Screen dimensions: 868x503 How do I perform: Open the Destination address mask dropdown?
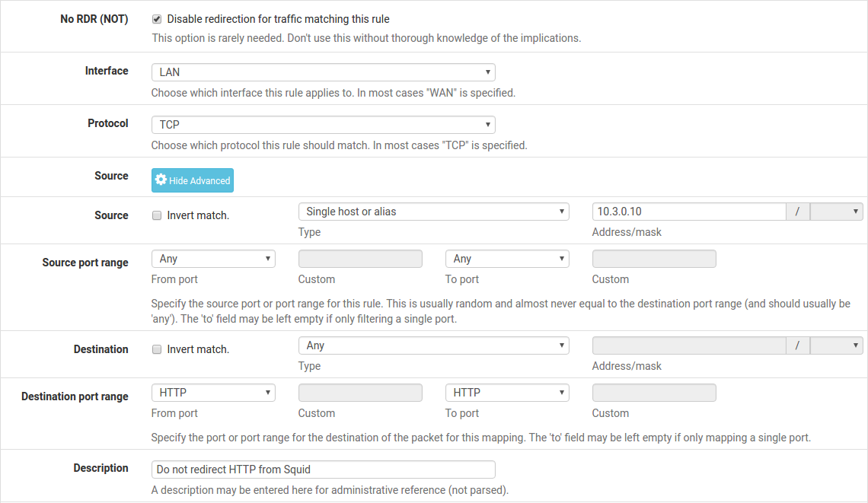(836, 345)
